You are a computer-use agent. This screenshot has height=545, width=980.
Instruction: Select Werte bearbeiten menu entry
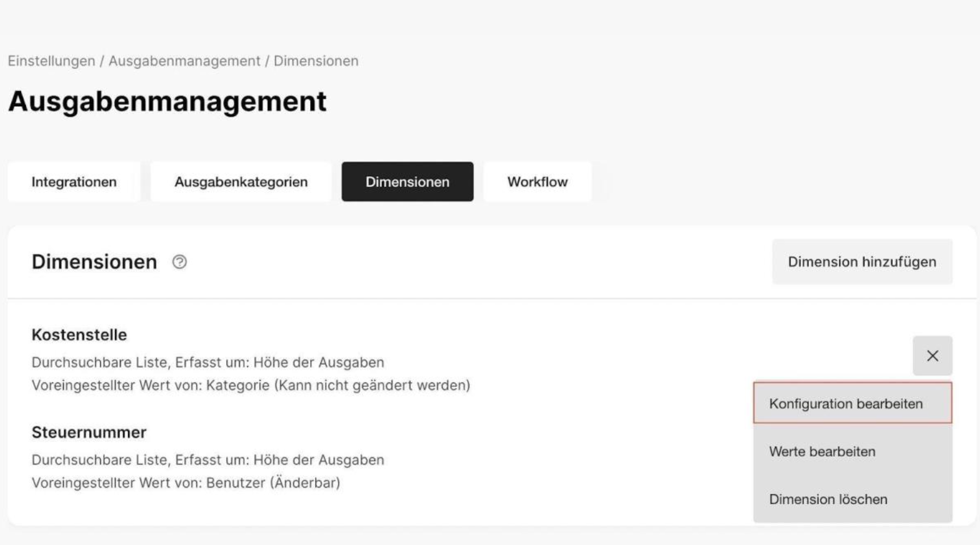853,452
